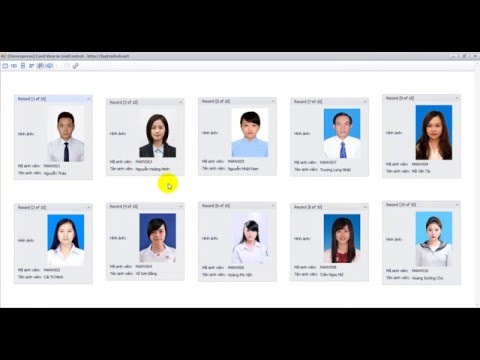Screen dimensions: 480x360
Task: Click the 'Record [7 of 10]' card caption
Action: 308,102
